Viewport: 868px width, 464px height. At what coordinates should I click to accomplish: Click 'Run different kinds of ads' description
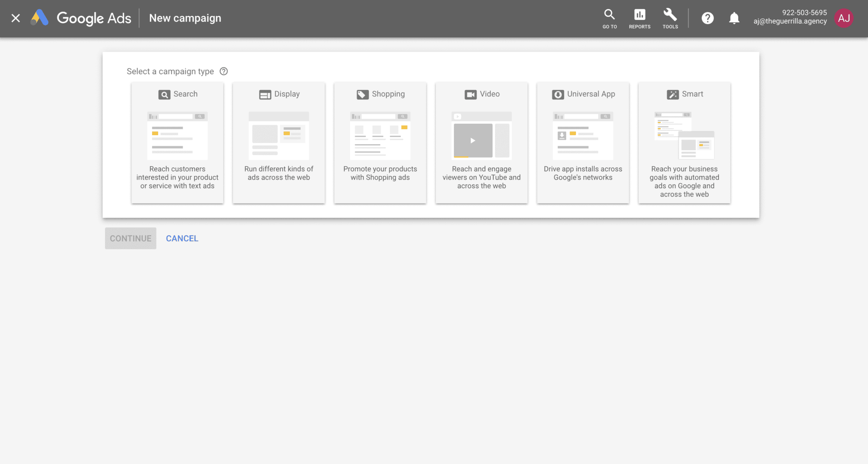click(279, 173)
